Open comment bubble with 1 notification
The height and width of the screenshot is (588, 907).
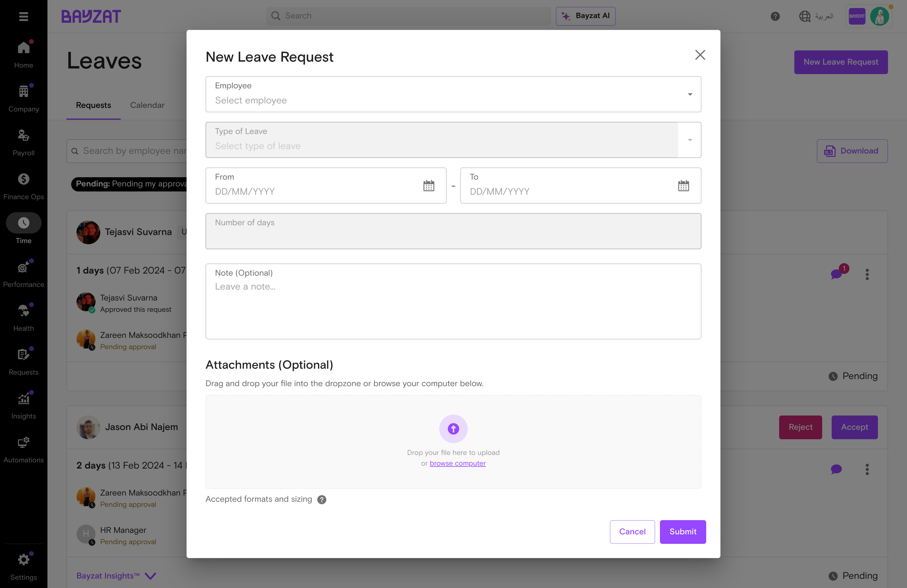click(x=836, y=274)
